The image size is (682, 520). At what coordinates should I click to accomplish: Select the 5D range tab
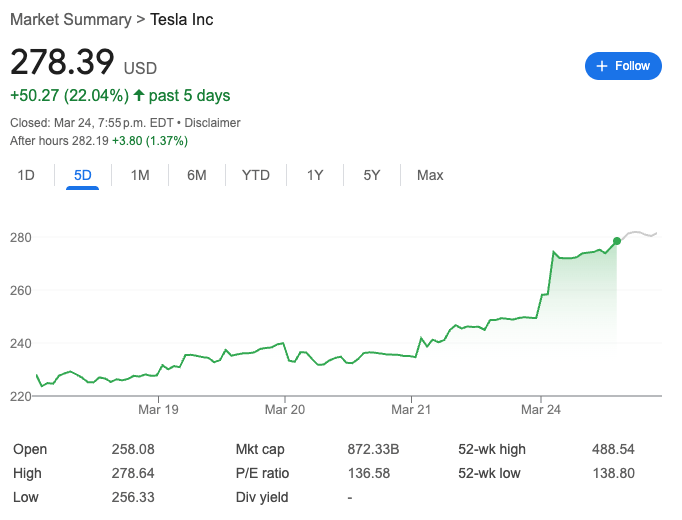(x=83, y=175)
